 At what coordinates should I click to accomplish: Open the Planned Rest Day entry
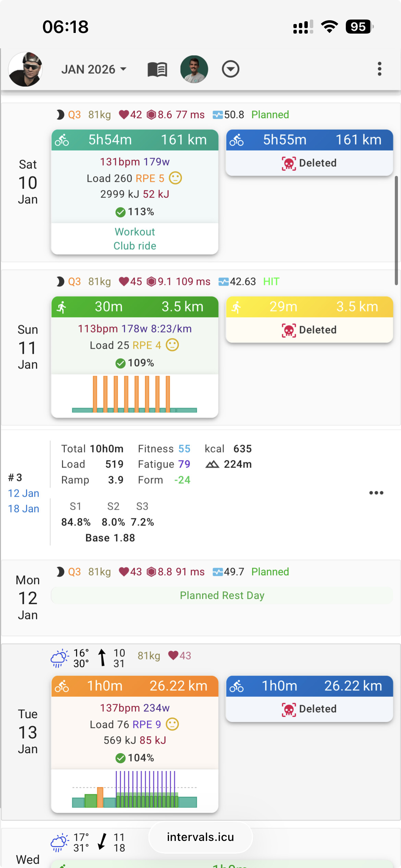(222, 595)
